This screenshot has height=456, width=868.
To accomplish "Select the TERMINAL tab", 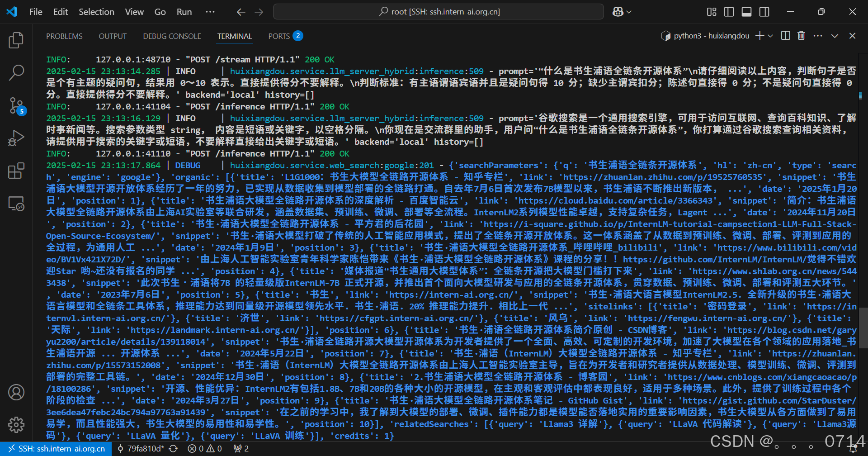I will click(235, 36).
